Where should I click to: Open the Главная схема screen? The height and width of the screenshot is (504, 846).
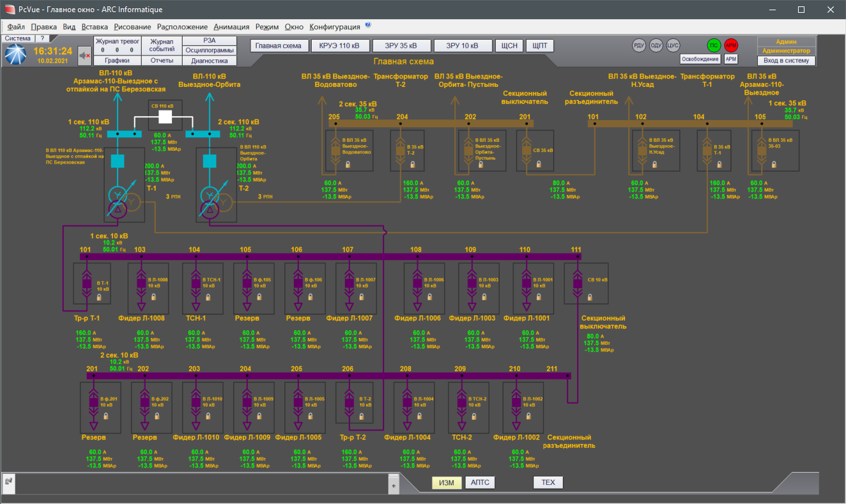[x=278, y=46]
